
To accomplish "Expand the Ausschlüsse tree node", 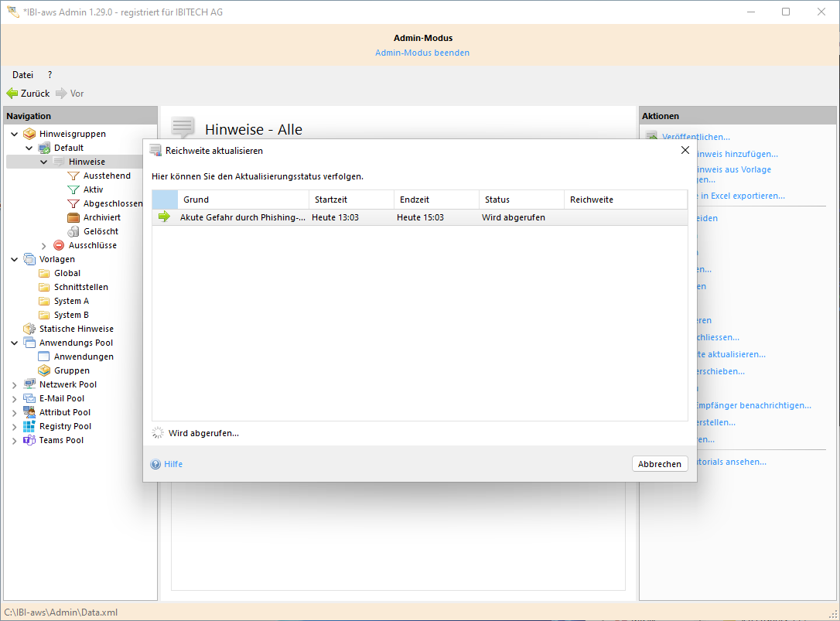I will [44, 245].
